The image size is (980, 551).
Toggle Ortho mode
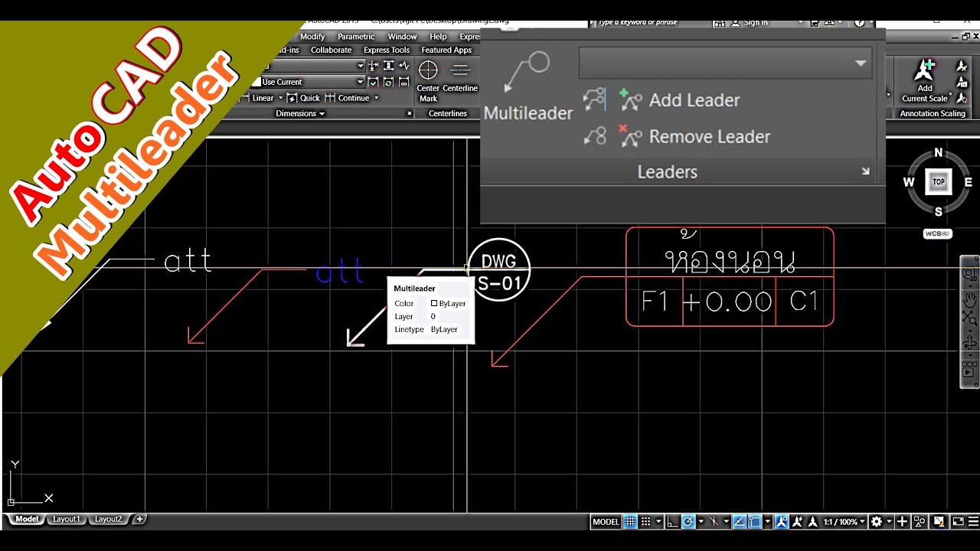672,522
